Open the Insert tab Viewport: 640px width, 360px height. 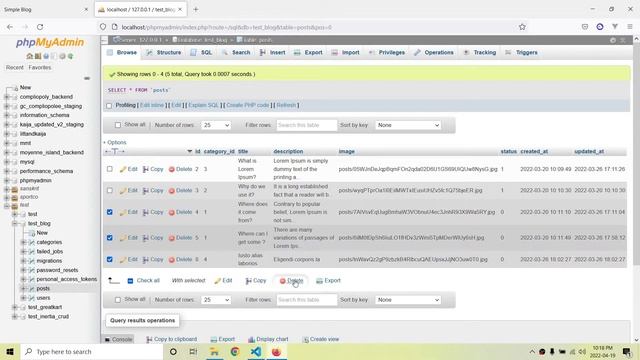(x=273, y=53)
